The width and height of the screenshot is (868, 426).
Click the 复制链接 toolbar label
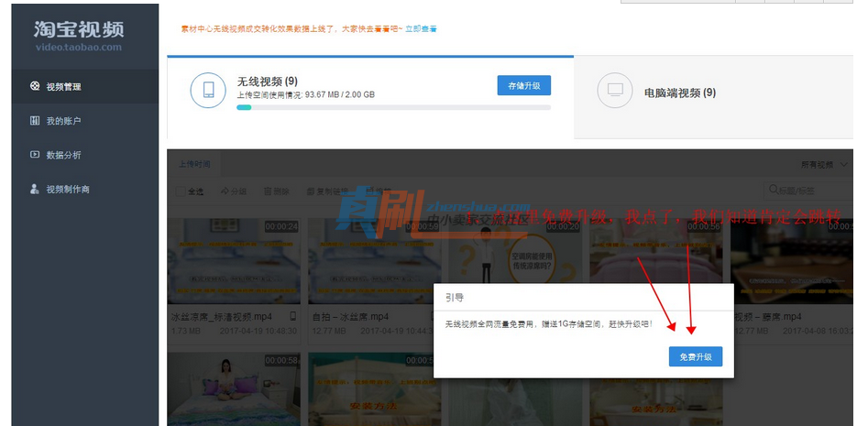pos(332,191)
